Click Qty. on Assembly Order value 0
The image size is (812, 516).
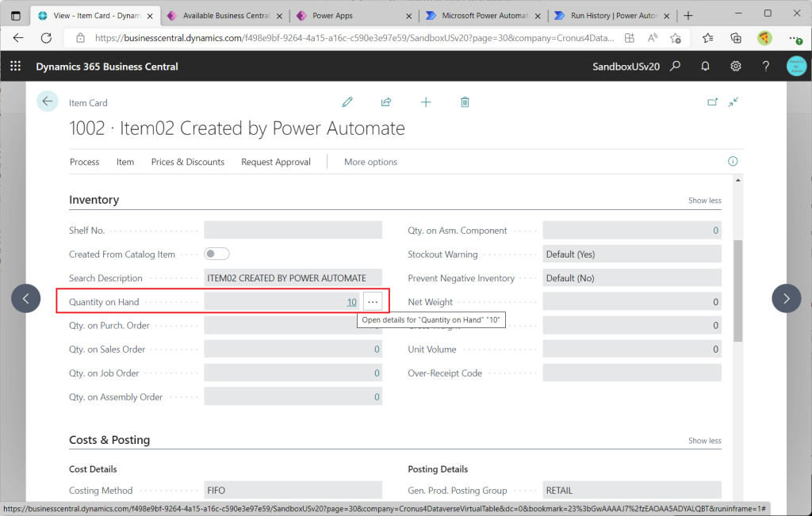tap(377, 397)
